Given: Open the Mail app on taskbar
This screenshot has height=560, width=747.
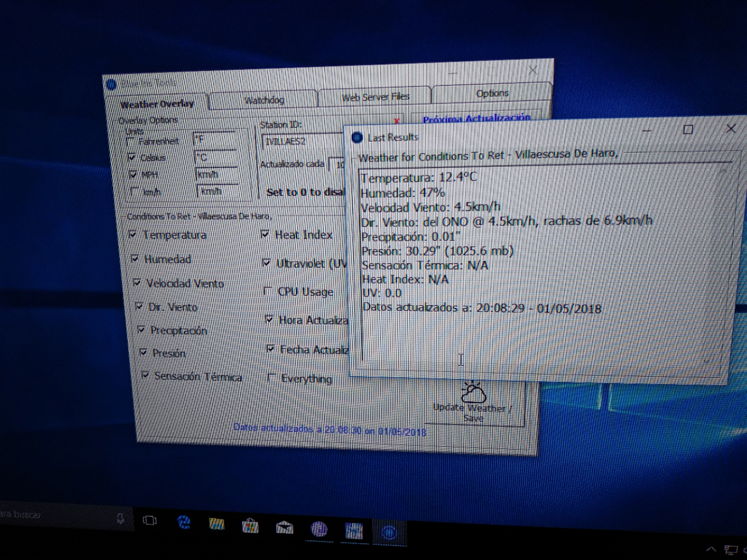Looking at the screenshot, I should [x=285, y=528].
